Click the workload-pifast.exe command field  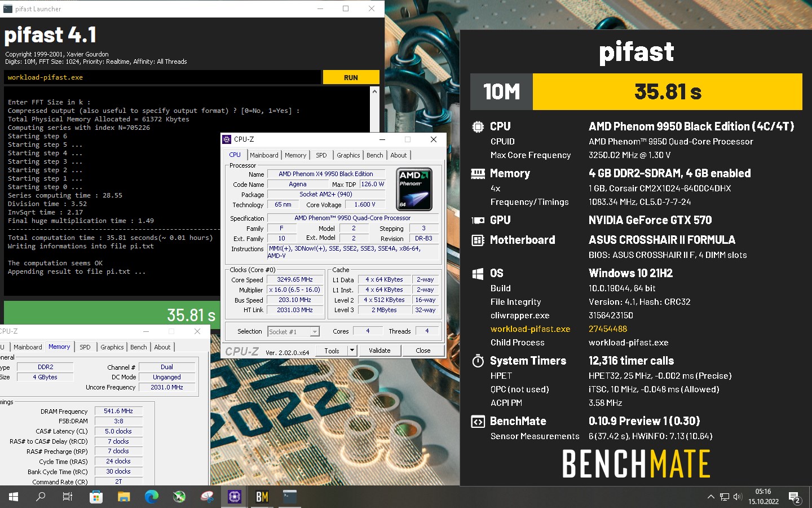coord(162,77)
